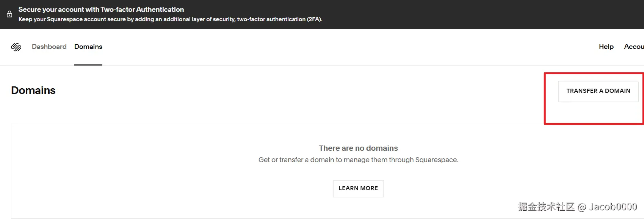
Task: Click the Domains page heading
Action: click(33, 90)
